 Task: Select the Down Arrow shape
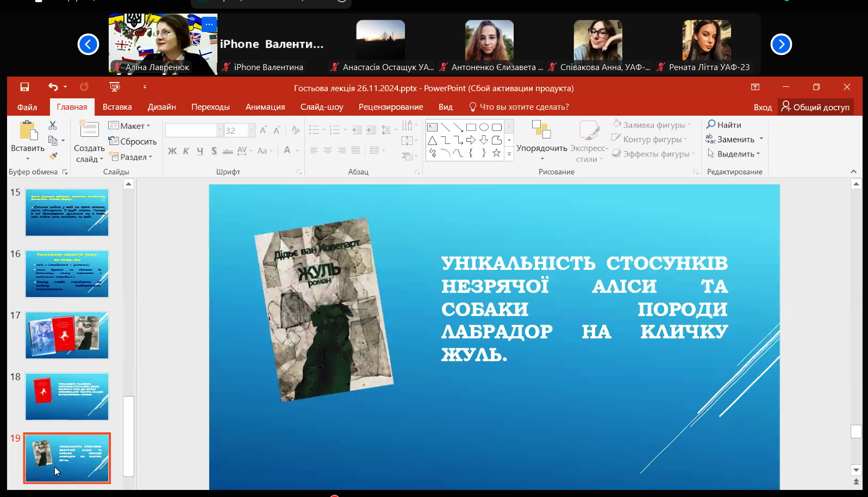point(484,140)
